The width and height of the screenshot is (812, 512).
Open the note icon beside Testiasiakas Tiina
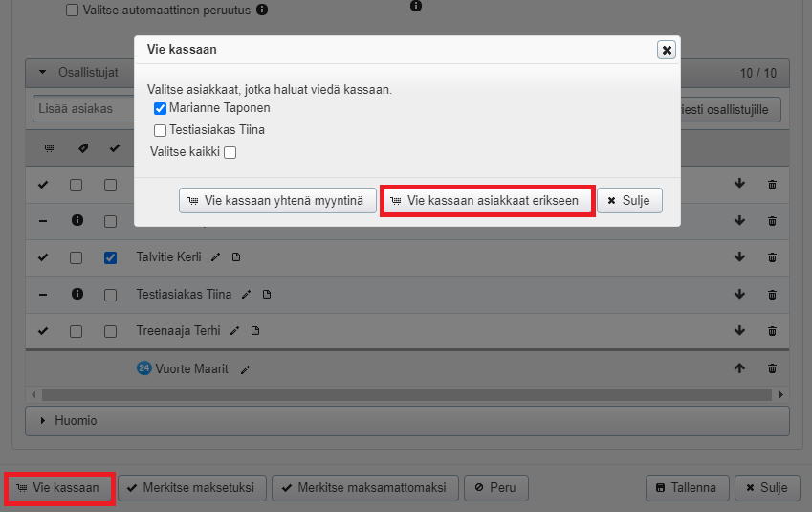point(267,295)
